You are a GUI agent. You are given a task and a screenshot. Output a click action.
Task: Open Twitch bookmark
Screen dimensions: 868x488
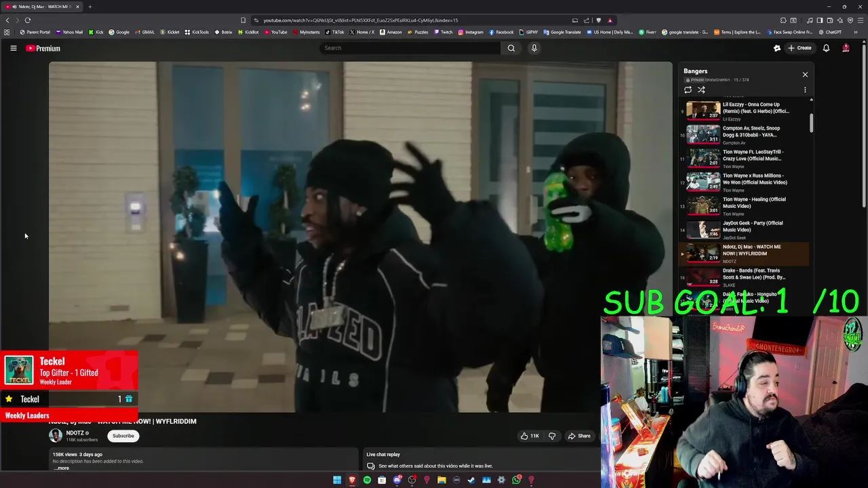[x=443, y=32]
